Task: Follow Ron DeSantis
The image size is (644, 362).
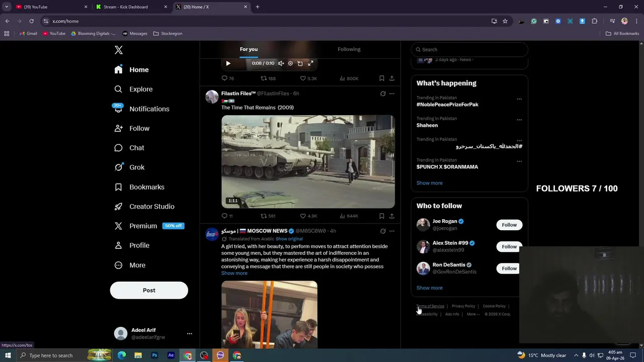Action: (x=509, y=268)
